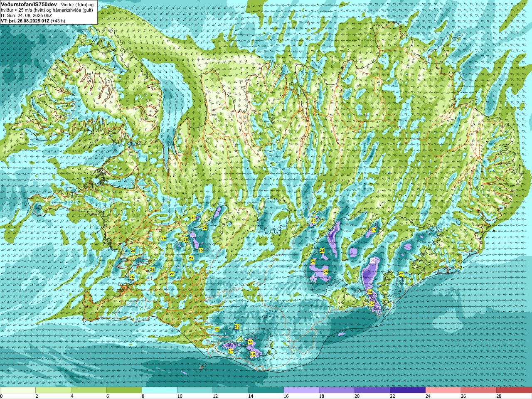532x399 pixels.
Task: Click the light green 2–4 m/s legend swatch
Action: pos(53,390)
